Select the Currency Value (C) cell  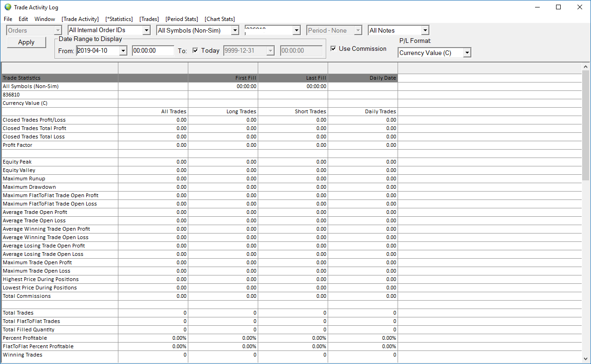tap(60, 103)
